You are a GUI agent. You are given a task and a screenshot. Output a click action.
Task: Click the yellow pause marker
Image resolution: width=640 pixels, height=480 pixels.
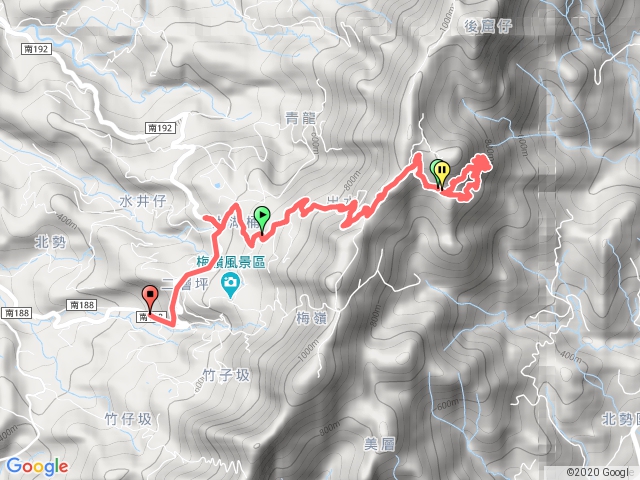(x=442, y=174)
